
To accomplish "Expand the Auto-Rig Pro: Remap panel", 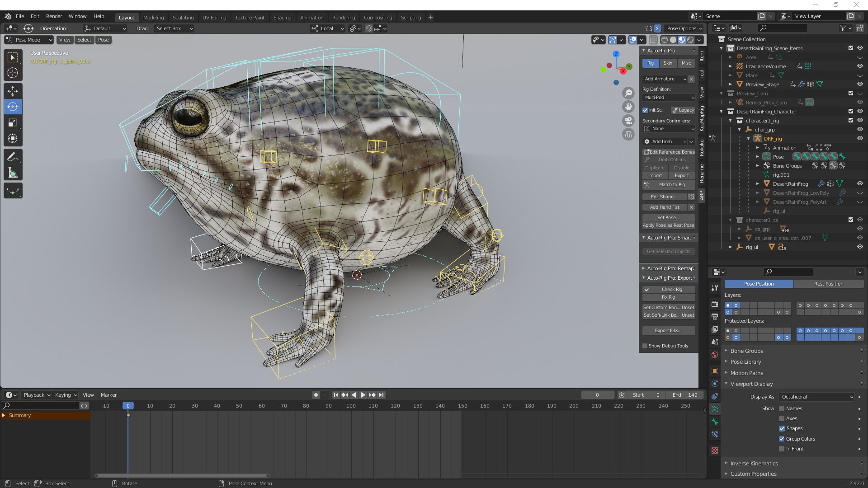I will (669, 268).
